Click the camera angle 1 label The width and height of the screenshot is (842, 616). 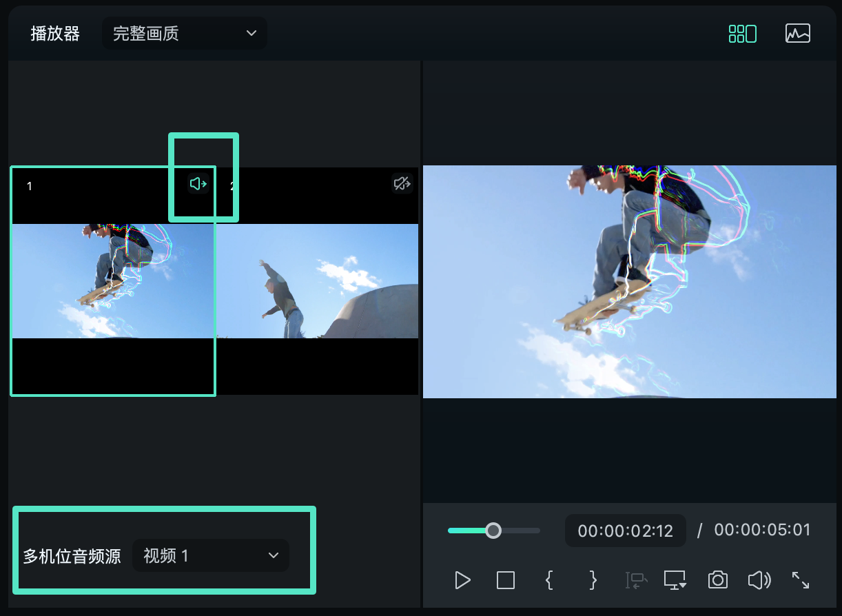coord(29,185)
